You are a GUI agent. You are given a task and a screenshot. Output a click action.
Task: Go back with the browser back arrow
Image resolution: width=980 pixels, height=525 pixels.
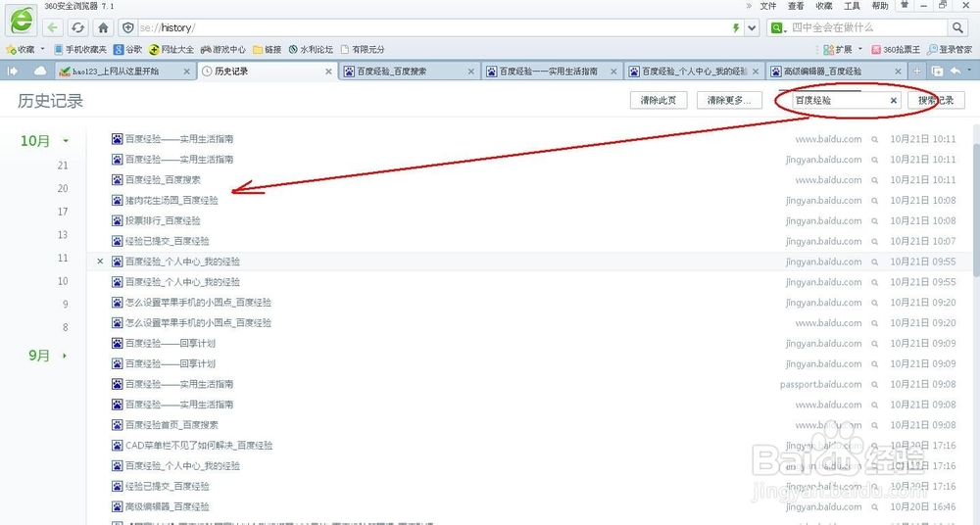[53, 27]
